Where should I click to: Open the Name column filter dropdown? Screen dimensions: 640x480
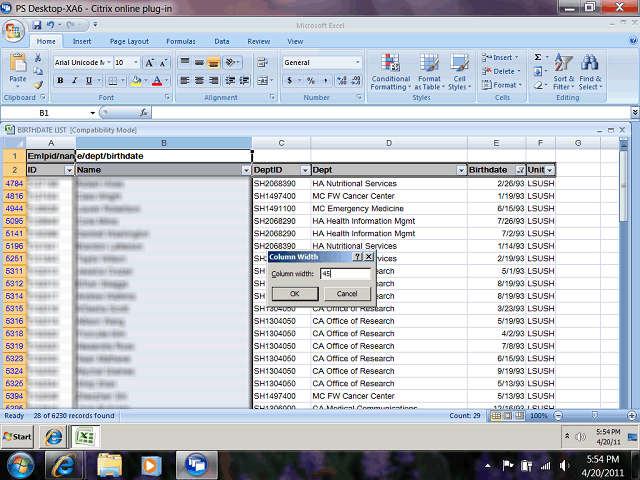pyautogui.click(x=246, y=170)
